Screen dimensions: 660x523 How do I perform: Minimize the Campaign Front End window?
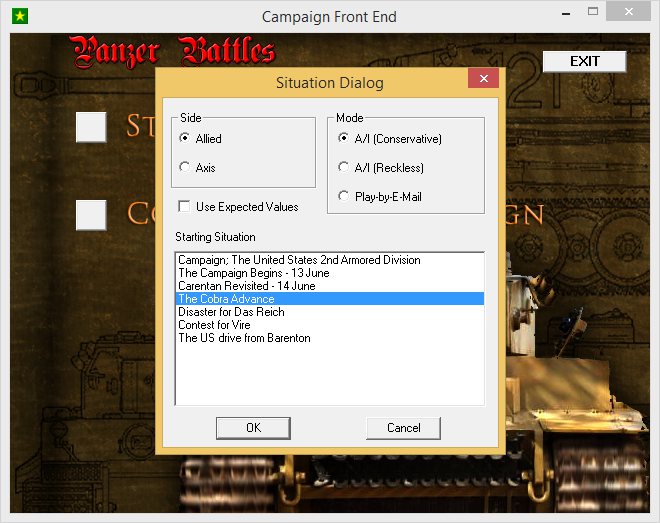(566, 13)
